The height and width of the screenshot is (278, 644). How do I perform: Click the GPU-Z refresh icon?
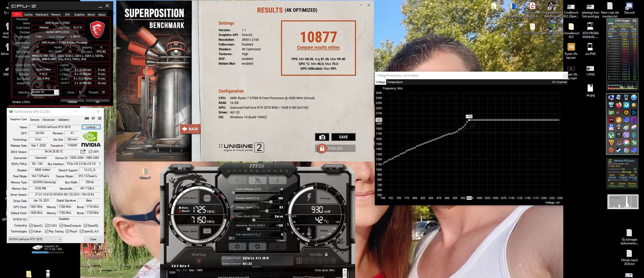click(x=93, y=118)
